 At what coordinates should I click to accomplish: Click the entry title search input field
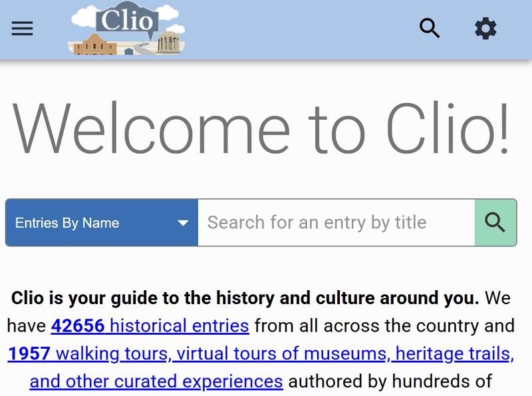pyautogui.click(x=336, y=222)
